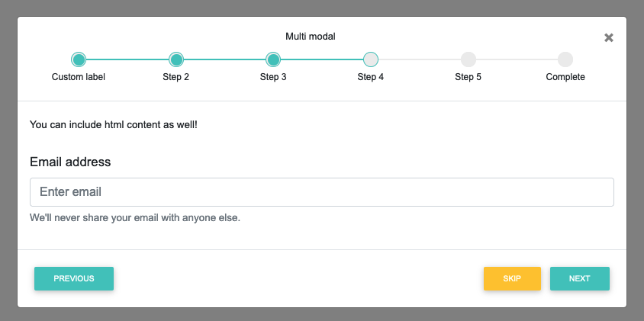Click the Multi modal title text
This screenshot has width=644, height=321.
310,36
